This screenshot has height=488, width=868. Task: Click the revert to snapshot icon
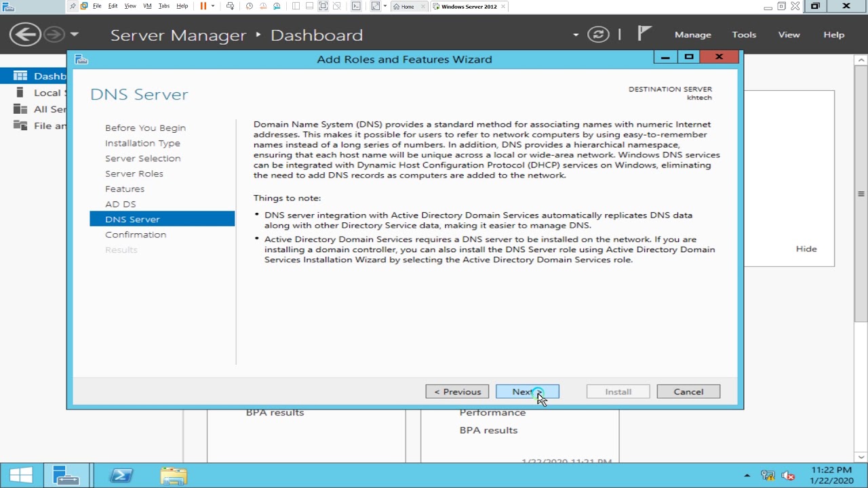pyautogui.click(x=263, y=6)
